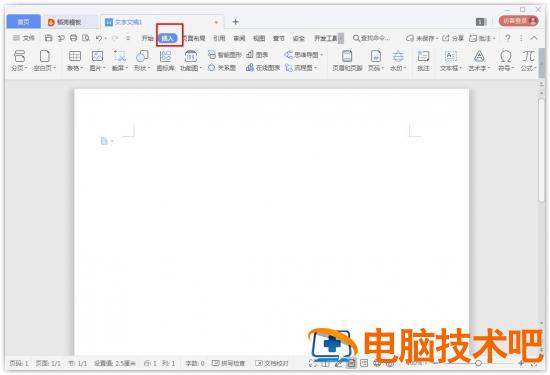
Task: Insert page numbers (页码) icon
Action: point(376,56)
